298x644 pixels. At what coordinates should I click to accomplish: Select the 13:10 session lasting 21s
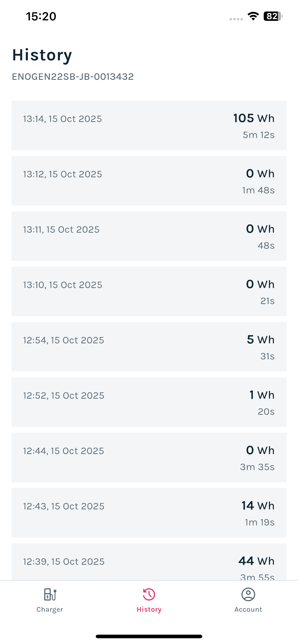coord(149,292)
